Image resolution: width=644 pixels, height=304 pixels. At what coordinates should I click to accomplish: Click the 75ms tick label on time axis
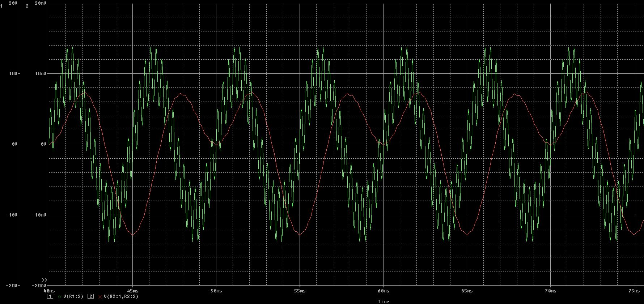634,291
